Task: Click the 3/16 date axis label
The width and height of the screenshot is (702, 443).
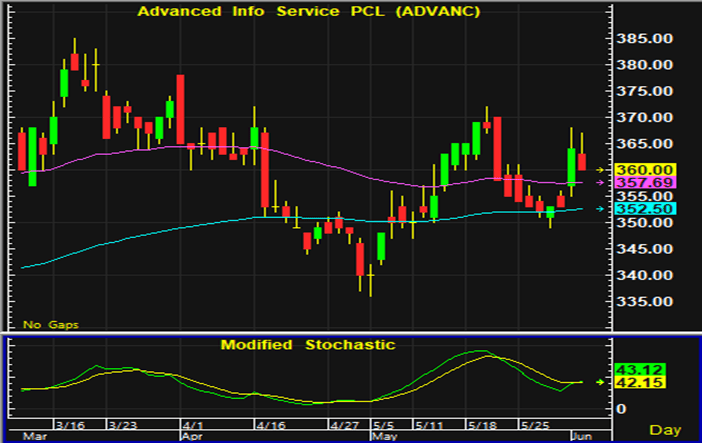Action: [70, 425]
